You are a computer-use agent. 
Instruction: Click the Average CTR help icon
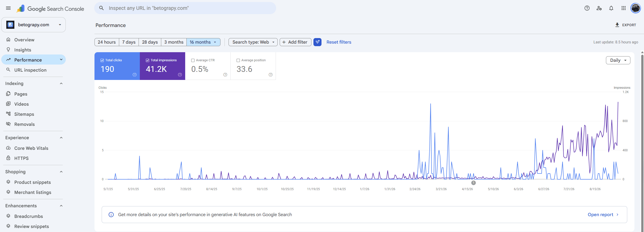pyautogui.click(x=225, y=75)
